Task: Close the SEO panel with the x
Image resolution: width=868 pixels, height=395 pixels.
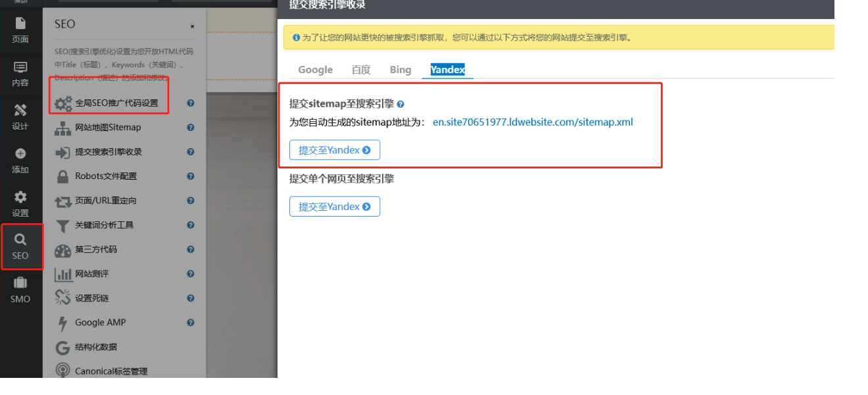Action: [192, 26]
